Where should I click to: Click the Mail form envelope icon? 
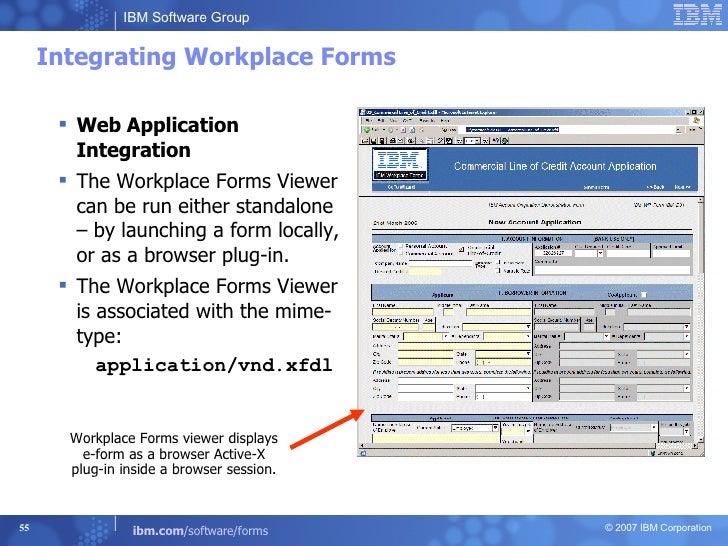[x=400, y=141]
